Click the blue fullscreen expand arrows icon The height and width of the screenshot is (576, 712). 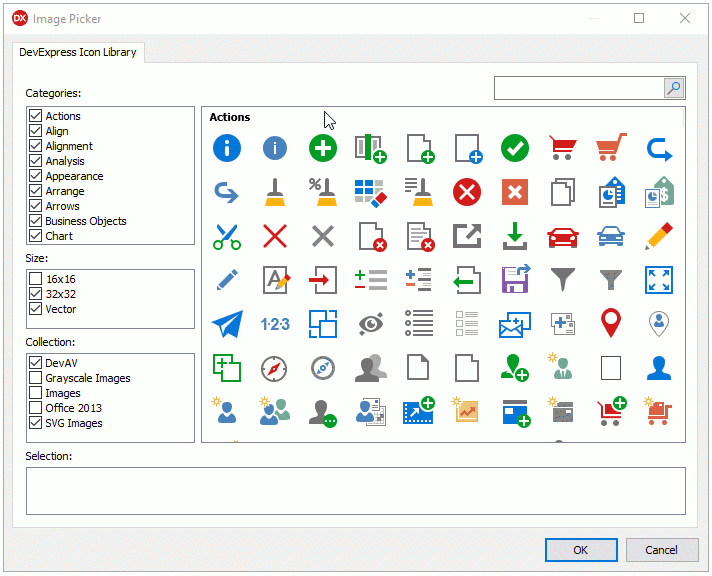(x=659, y=279)
